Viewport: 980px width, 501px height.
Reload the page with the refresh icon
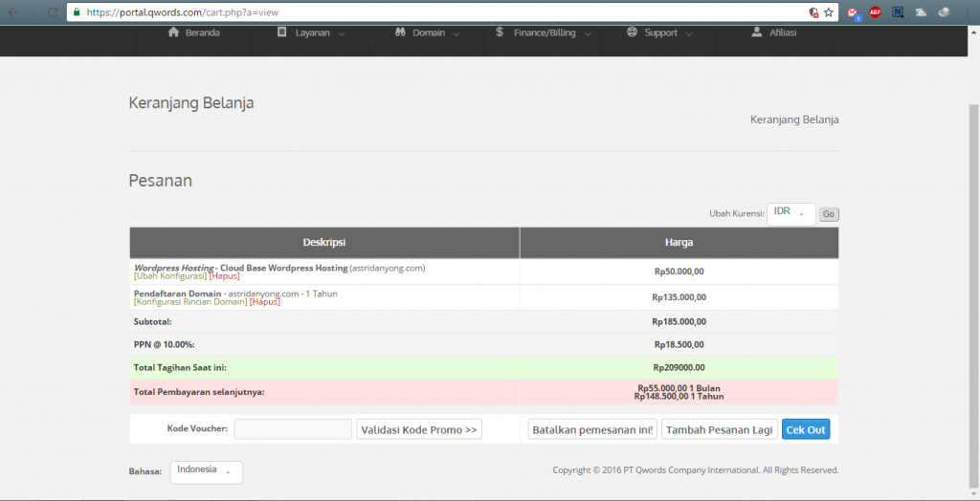click(51, 13)
